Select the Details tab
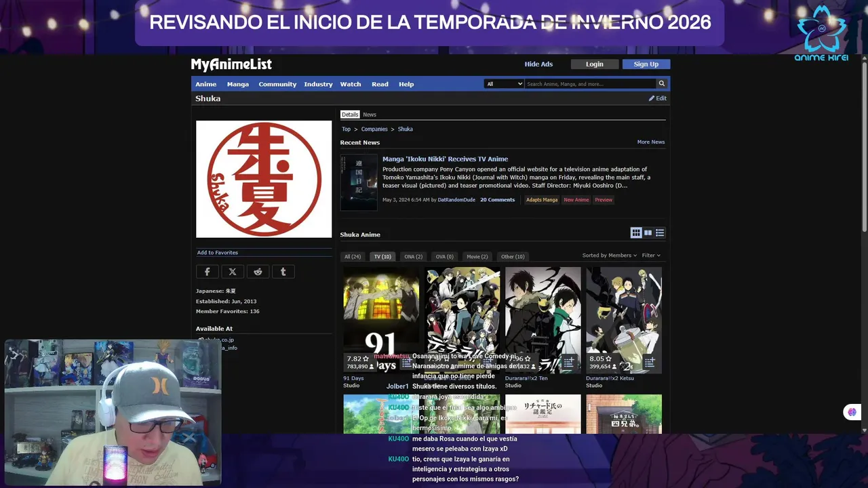 [350, 115]
